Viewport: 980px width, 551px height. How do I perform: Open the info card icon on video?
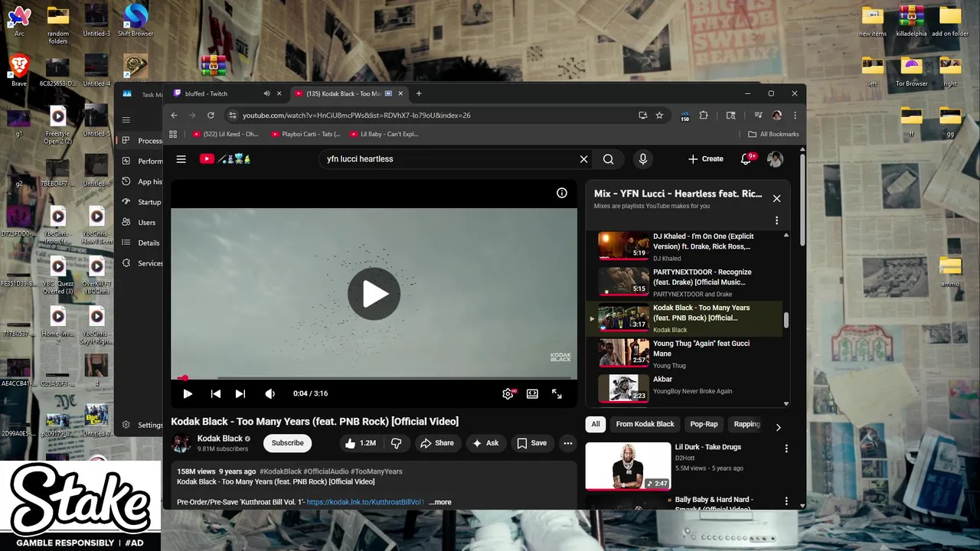pyautogui.click(x=562, y=193)
